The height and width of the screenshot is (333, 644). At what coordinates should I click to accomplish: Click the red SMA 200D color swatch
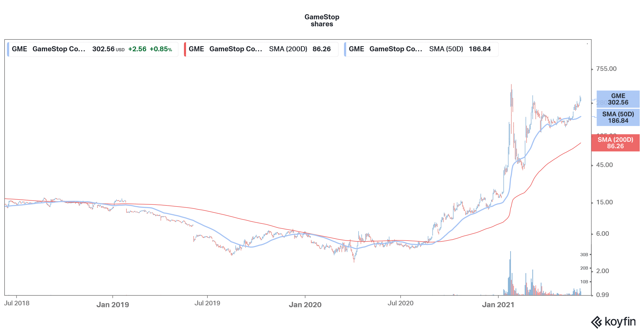click(x=185, y=49)
